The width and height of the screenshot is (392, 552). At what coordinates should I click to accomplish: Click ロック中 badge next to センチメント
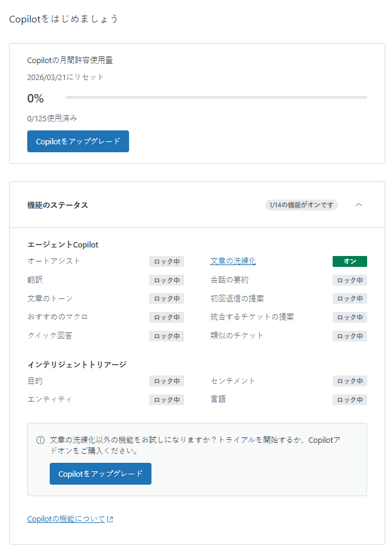(350, 381)
